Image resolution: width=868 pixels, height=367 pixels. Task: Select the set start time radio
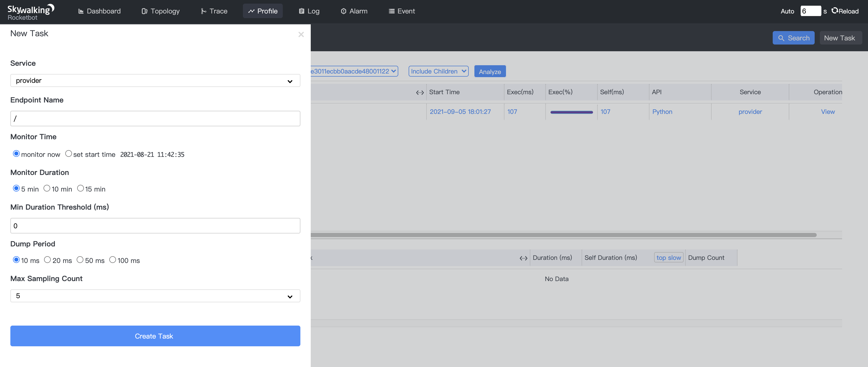(68, 153)
